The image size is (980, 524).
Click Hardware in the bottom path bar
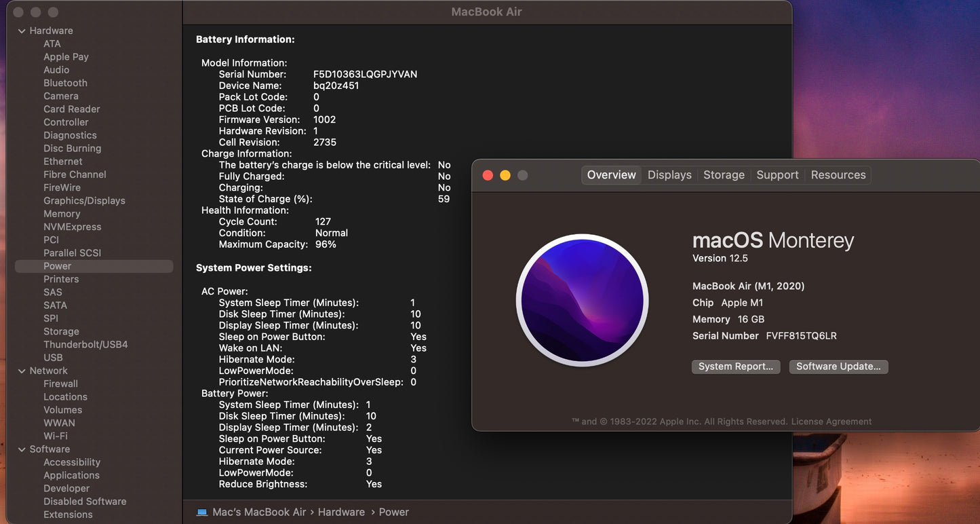341,512
